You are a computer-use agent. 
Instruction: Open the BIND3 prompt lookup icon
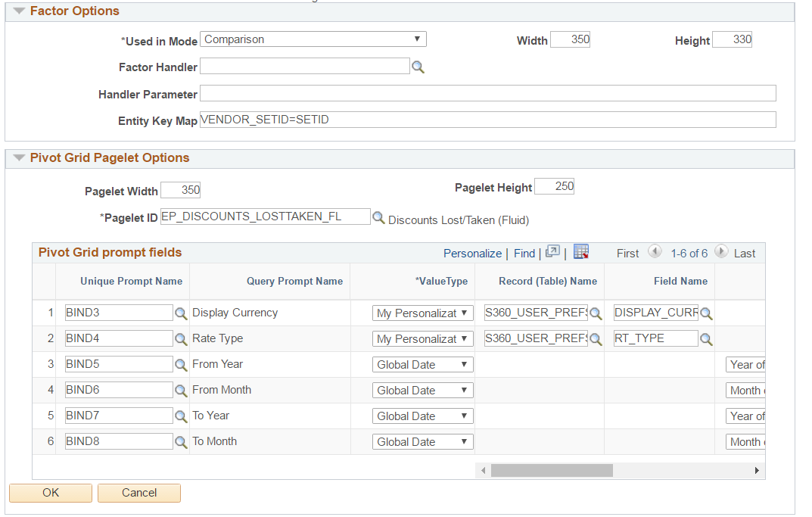[181, 313]
